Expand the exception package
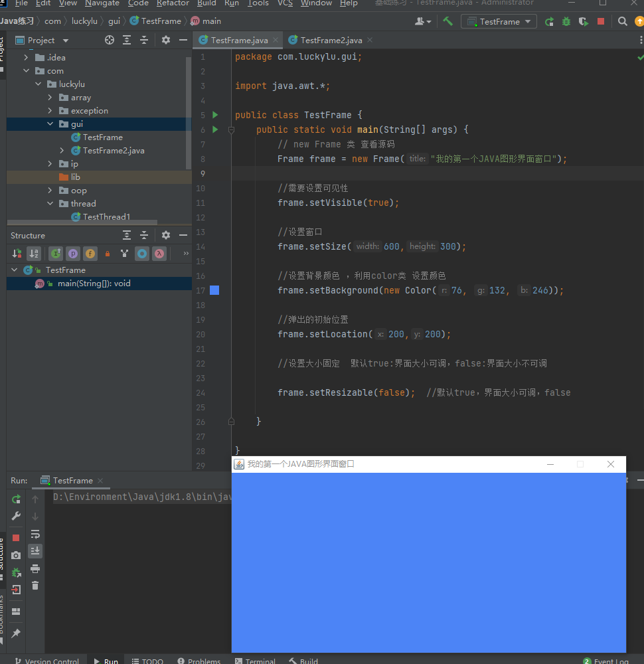The width and height of the screenshot is (644, 664). [50, 110]
